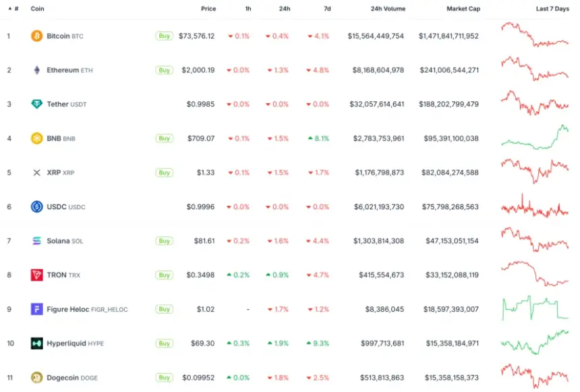Sort by the Price column header
This screenshot has height=392, width=580.
coord(208,9)
